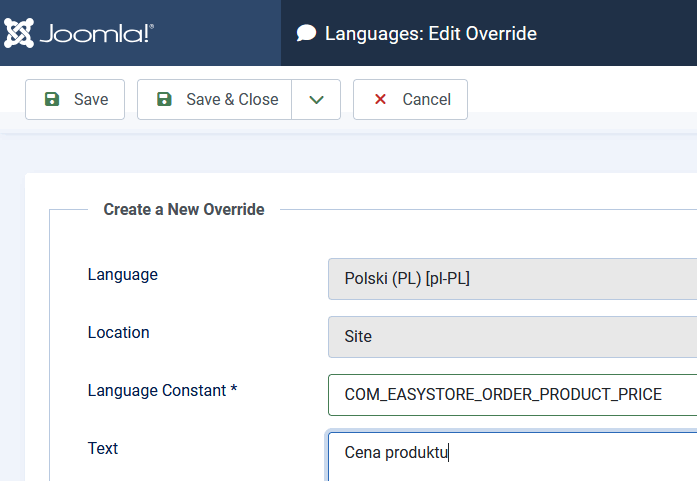The image size is (697, 481).
Task: Click the Site location field
Action: [x=512, y=337]
